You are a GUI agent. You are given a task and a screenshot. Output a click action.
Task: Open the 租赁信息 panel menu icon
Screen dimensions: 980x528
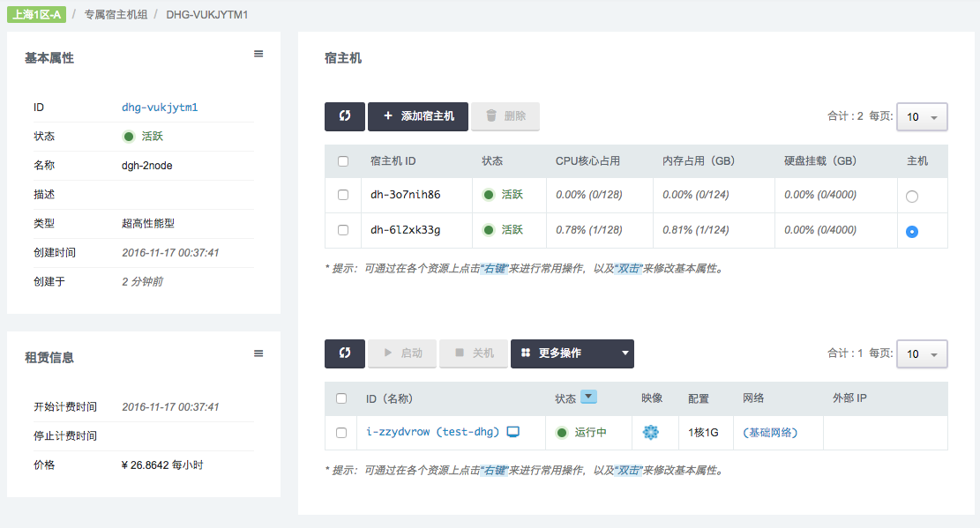point(258,353)
